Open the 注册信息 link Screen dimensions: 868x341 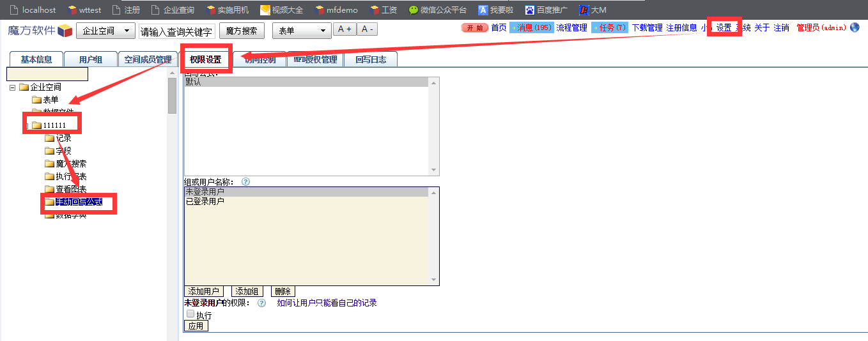click(681, 27)
